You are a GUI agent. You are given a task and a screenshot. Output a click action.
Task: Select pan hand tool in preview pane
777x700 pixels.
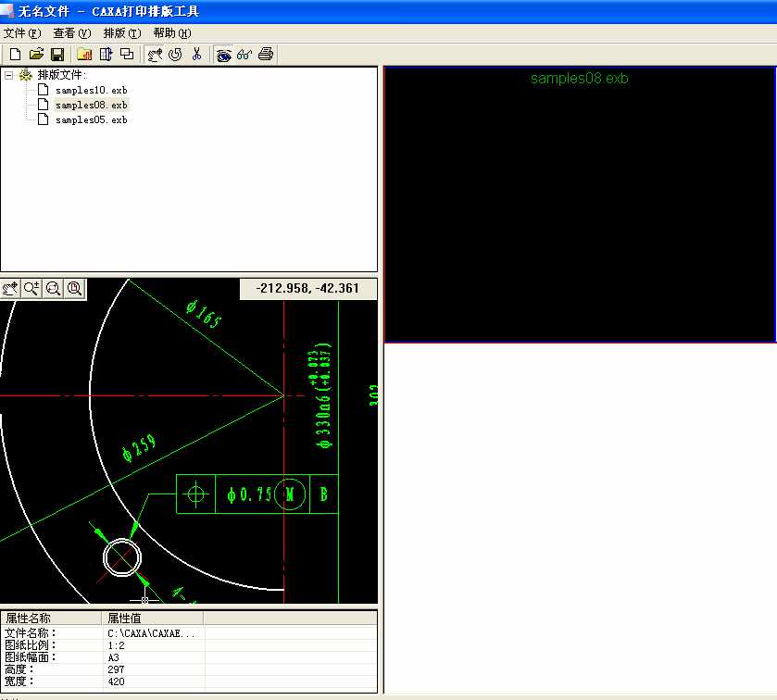10,288
